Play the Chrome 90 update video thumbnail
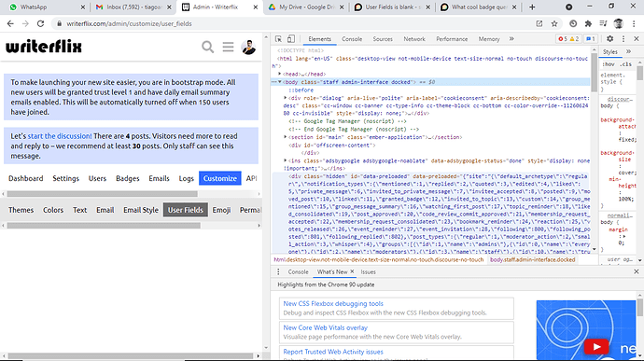644x361 pixels. click(x=596, y=347)
